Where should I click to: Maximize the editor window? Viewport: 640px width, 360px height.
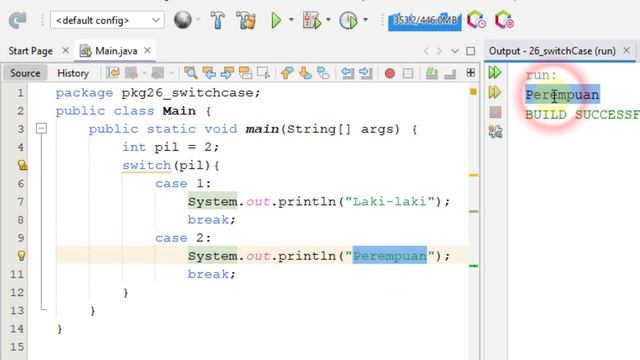click(x=471, y=51)
